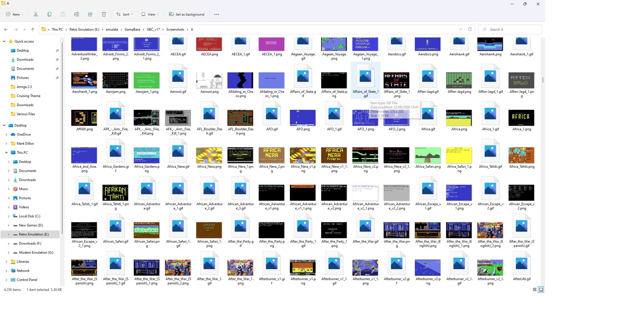644x313 pixels.
Task: Open the Downloads item under Quick access
Action: coord(25,60)
